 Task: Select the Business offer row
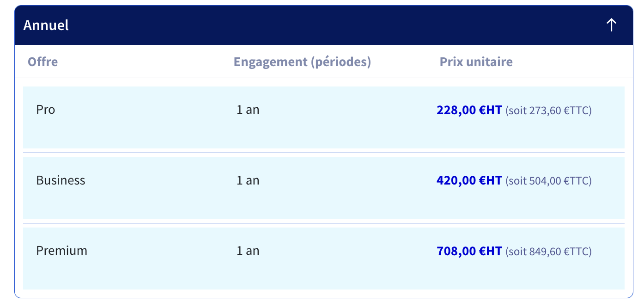coord(324,188)
